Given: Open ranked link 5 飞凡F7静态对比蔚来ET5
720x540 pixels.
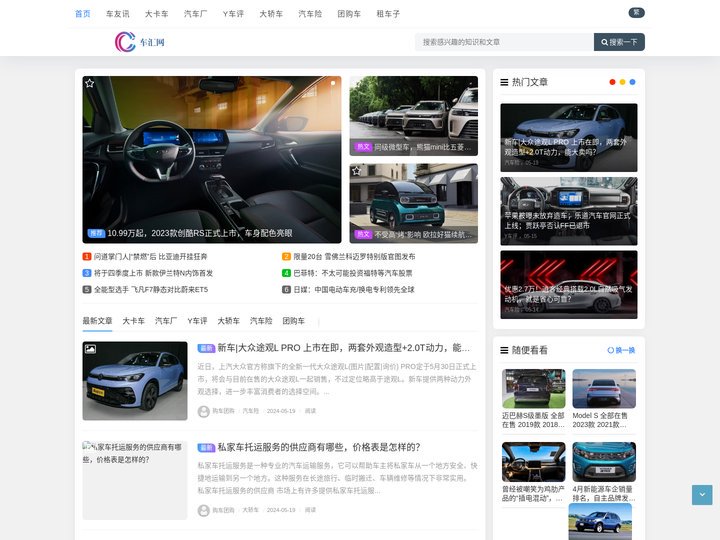Looking at the screenshot, I should pyautogui.click(x=151, y=290).
